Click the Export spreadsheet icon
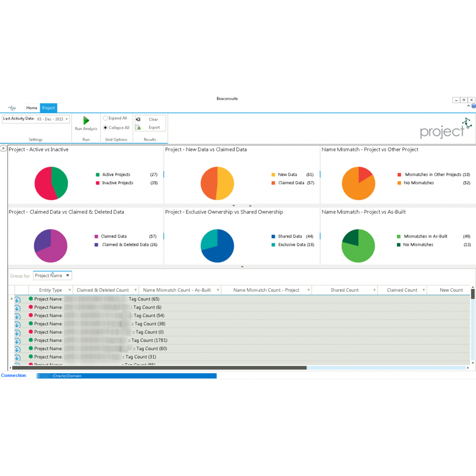Screen dimensions: 476x476 click(138, 128)
